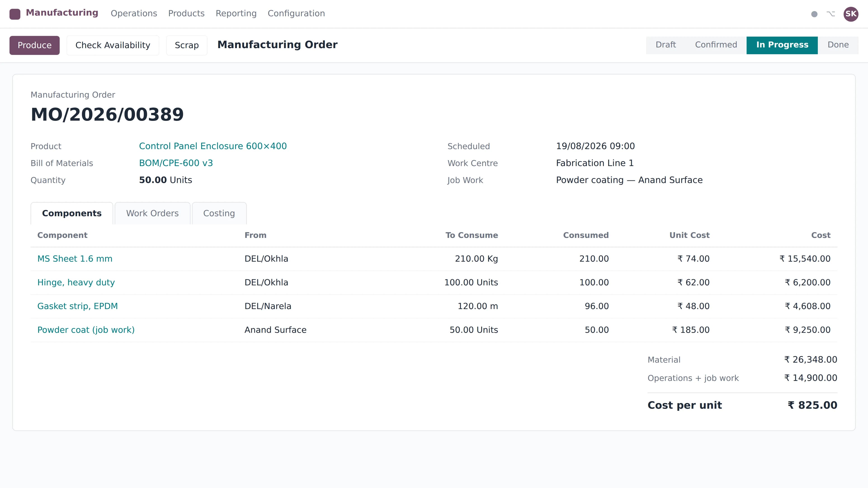Click the Manufacturing app logo icon
Viewport: 868px width, 488px height.
pos(15,14)
